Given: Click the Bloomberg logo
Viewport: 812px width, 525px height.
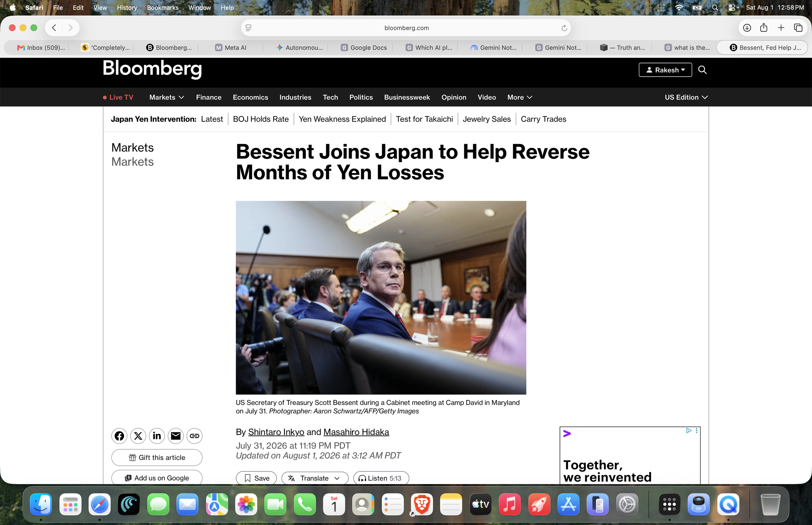Looking at the screenshot, I should coord(152,69).
